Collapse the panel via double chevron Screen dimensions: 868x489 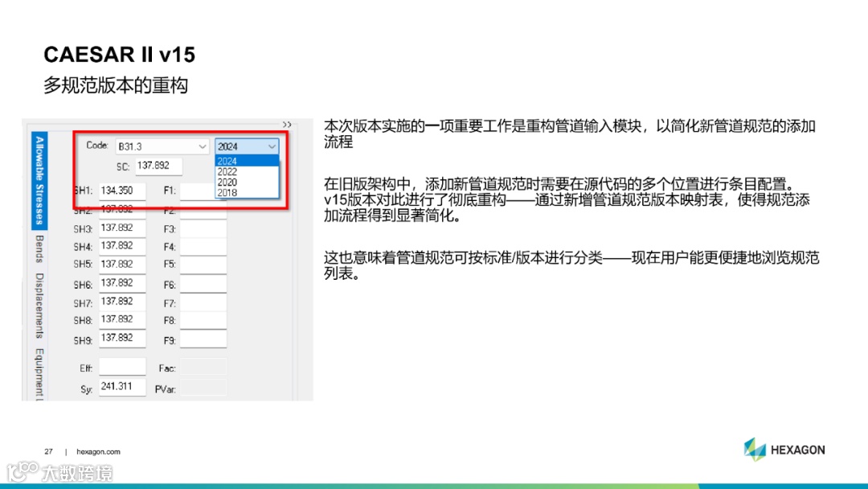coord(287,125)
